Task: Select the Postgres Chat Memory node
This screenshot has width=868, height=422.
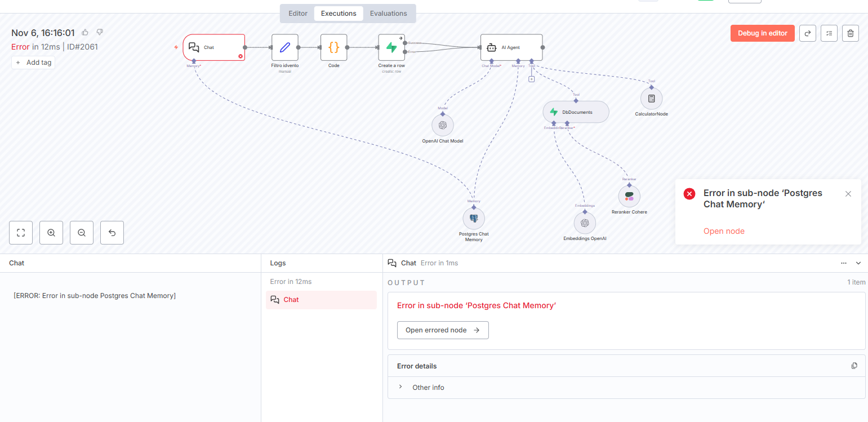Action: click(x=474, y=218)
